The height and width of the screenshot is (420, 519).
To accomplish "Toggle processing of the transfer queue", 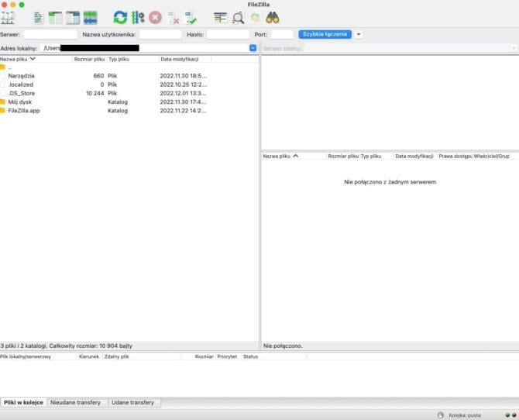I will 138,17.
